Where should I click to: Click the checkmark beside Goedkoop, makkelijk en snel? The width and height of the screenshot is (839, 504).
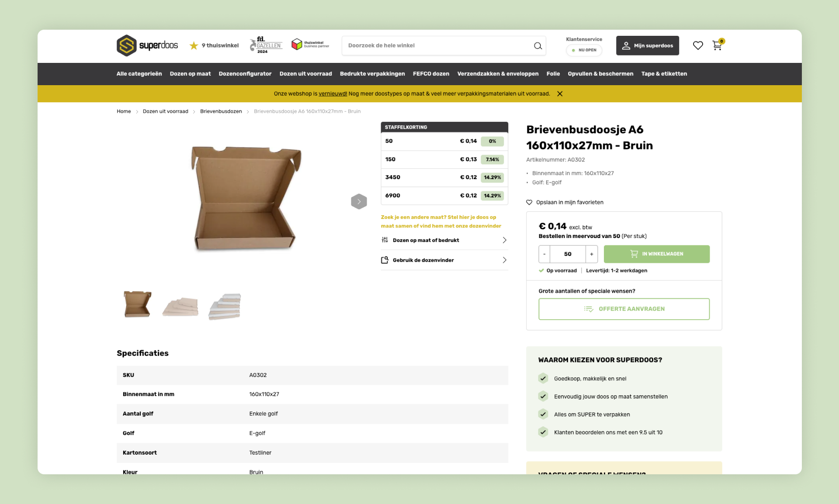[x=543, y=378]
